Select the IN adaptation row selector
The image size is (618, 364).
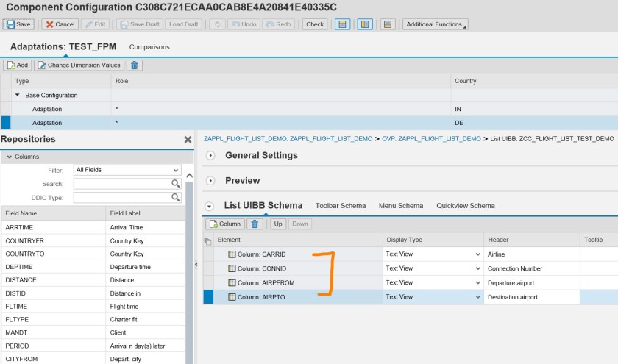coord(6,109)
